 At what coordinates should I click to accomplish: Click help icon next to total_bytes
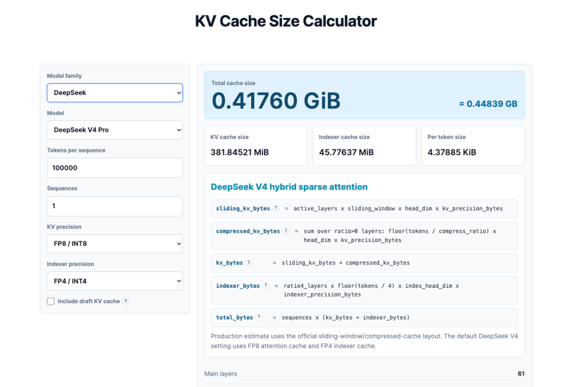(259, 318)
